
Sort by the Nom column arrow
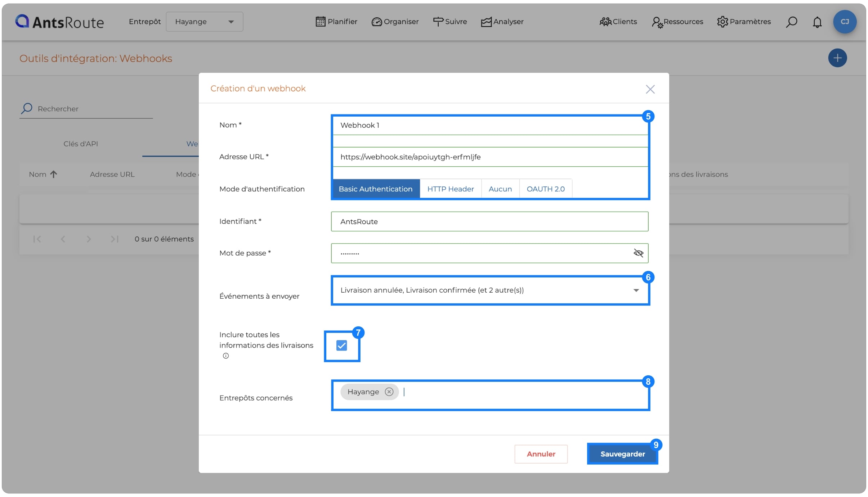click(x=54, y=175)
